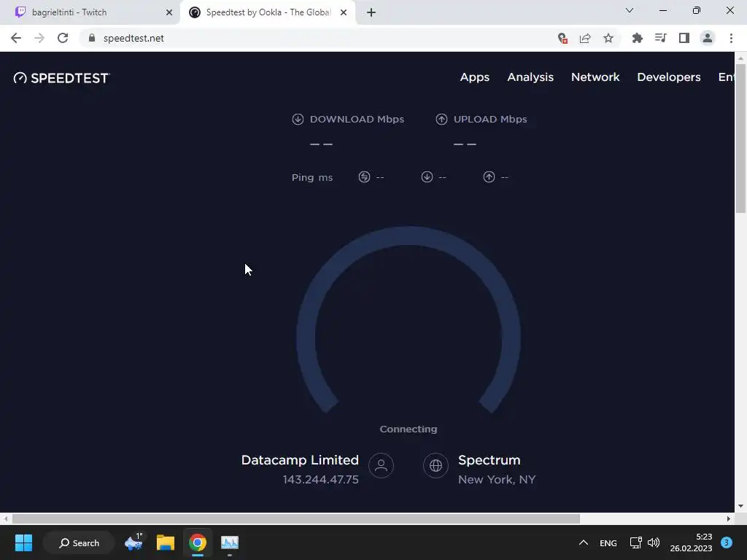Click the share this page icon
Screen dimensions: 747x560
[x=585, y=38]
